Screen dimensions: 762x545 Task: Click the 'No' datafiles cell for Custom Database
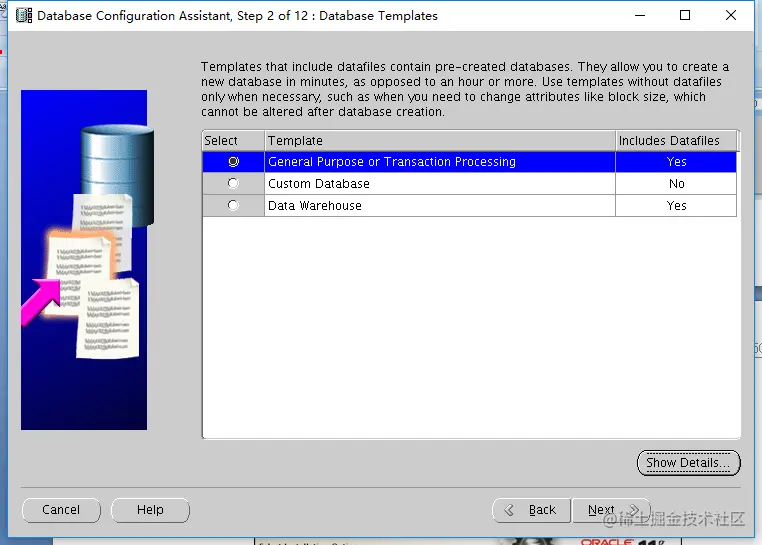click(x=676, y=184)
